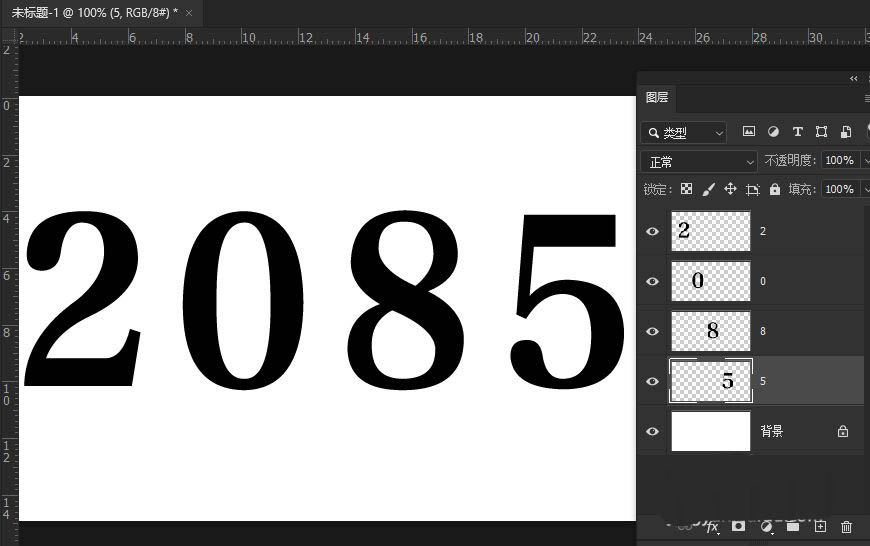Toggle visibility of 背景 layer
870x546 pixels.
(x=652, y=431)
